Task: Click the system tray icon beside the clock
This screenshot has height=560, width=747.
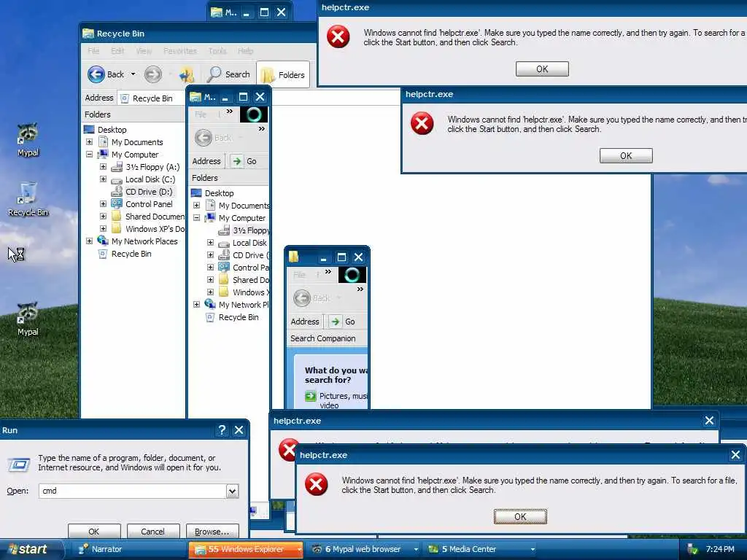Action: [x=692, y=550]
